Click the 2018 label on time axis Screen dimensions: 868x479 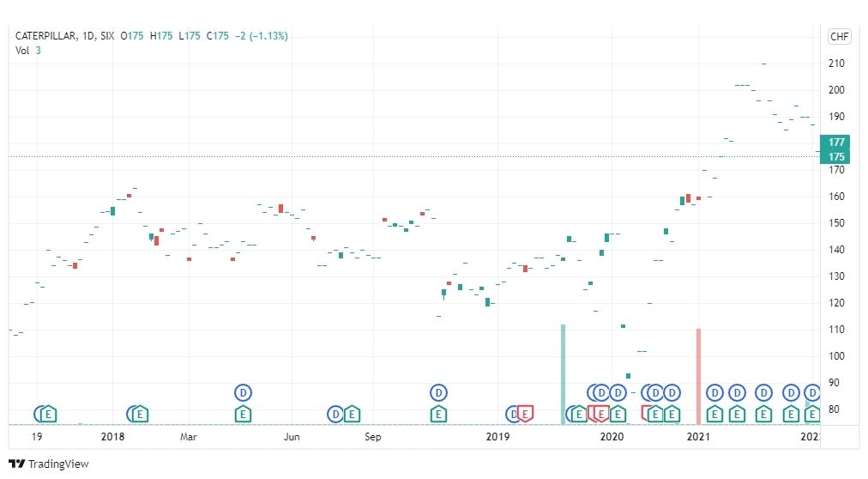(113, 437)
